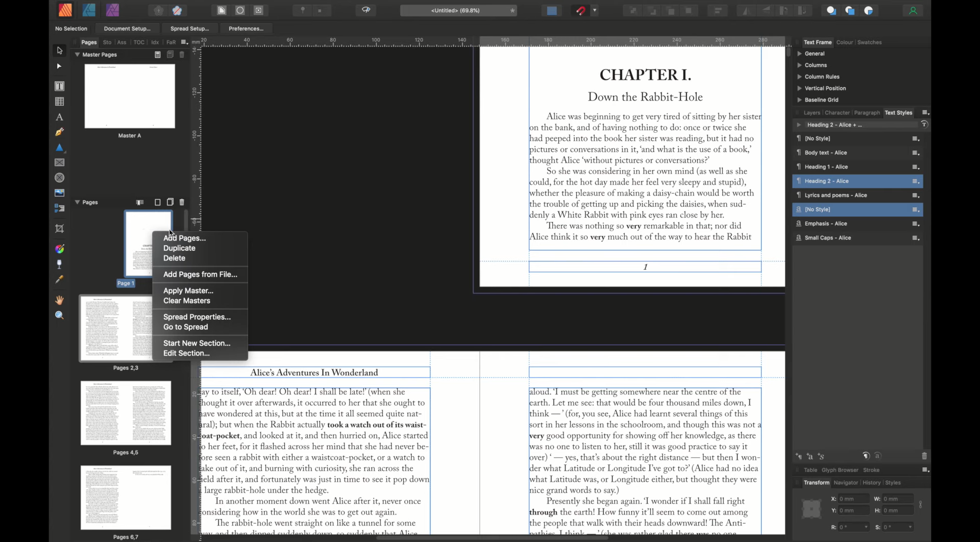Select Pages 4,5 spread thumbnail
This screenshot has height=542, width=980.
coord(126,413)
